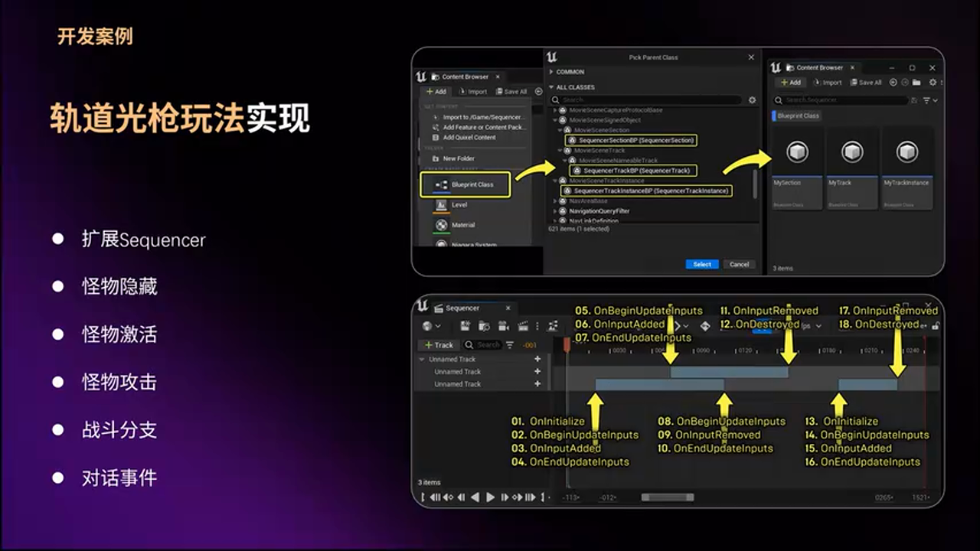Expand the COMMON section in Pick Parent Class
The width and height of the screenshot is (980, 551).
550,70
